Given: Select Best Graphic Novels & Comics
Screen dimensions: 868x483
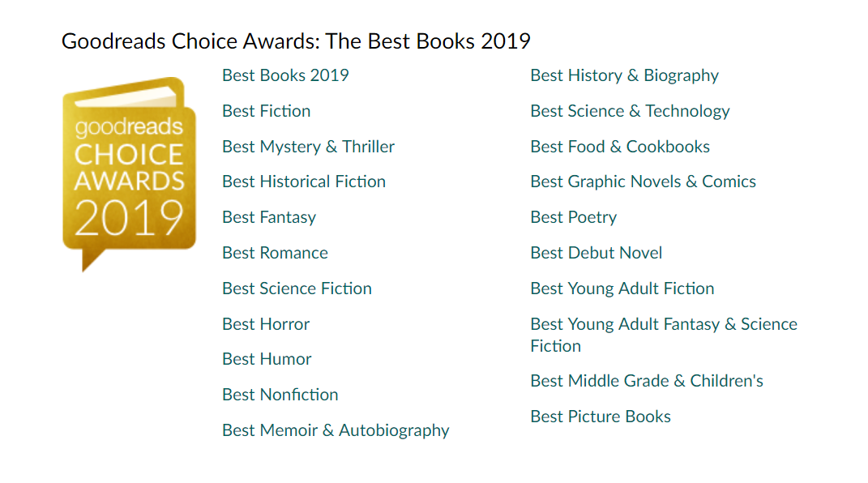Looking at the screenshot, I should [x=644, y=182].
